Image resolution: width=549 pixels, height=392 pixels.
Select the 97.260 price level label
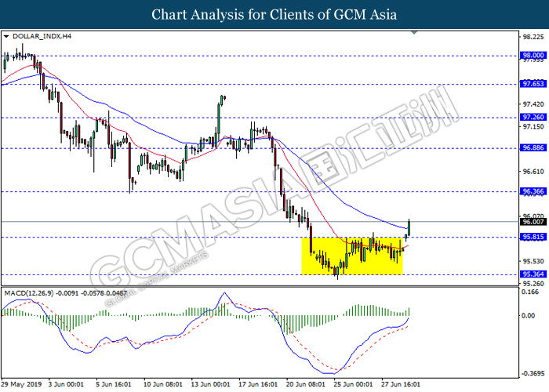[x=533, y=118]
